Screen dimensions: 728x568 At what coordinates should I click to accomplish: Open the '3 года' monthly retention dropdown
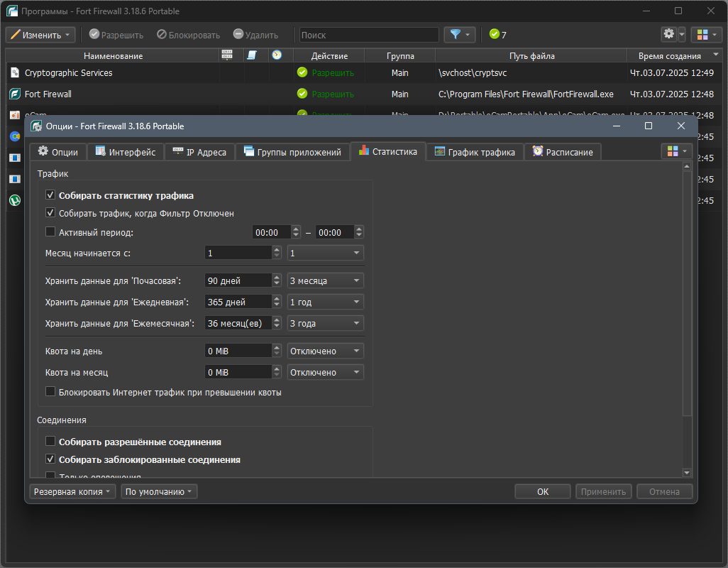[325, 323]
